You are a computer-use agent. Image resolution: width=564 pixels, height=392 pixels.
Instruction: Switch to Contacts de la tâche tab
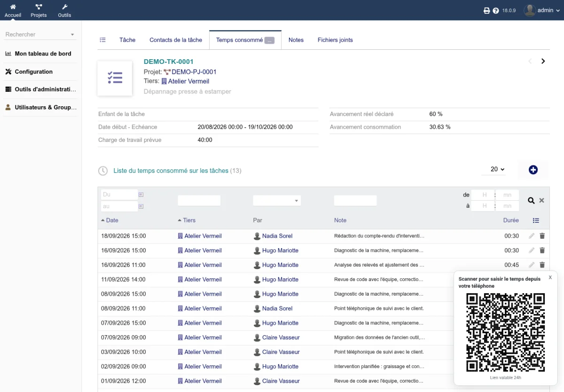click(x=176, y=40)
